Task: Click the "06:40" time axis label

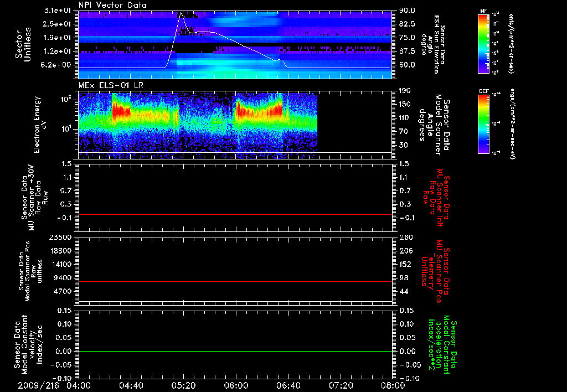Action: (x=288, y=386)
